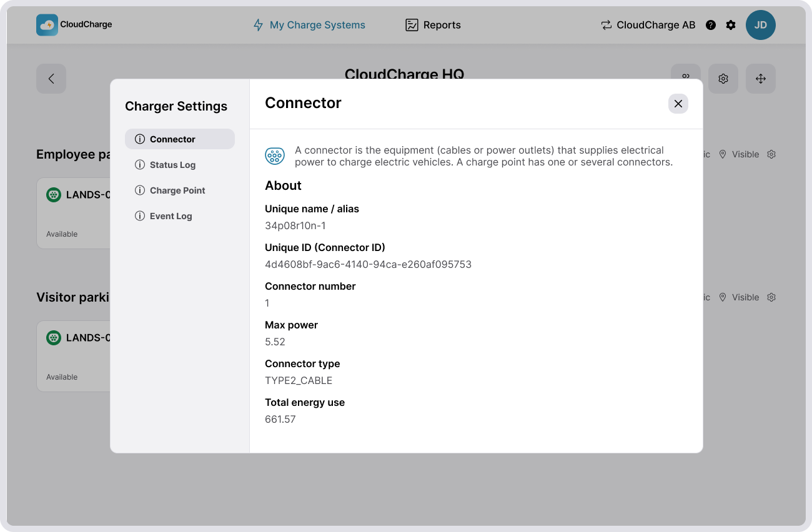Viewport: 812px width, 532px height.
Task: Open global settings gear in header
Action: [731, 25]
